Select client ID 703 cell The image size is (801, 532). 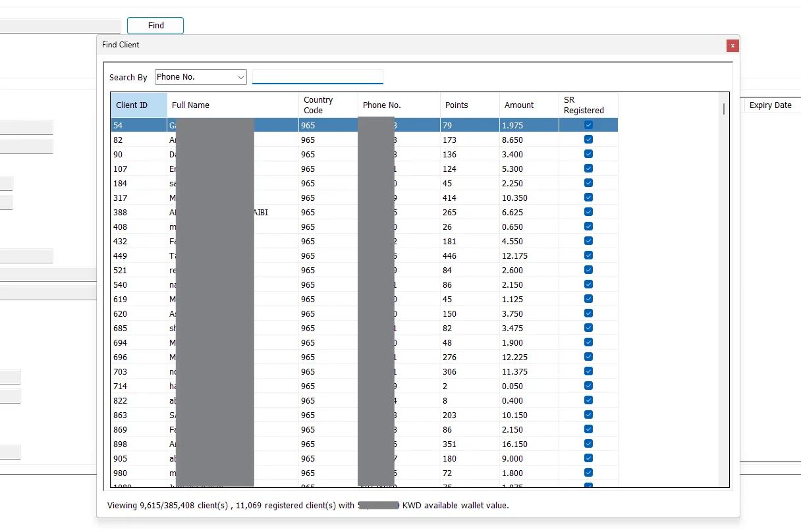pos(139,371)
